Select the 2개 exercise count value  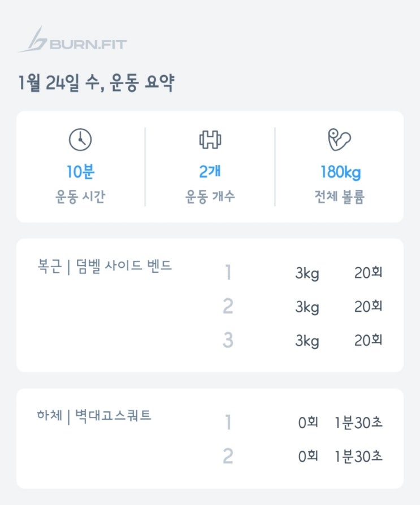coord(210,172)
